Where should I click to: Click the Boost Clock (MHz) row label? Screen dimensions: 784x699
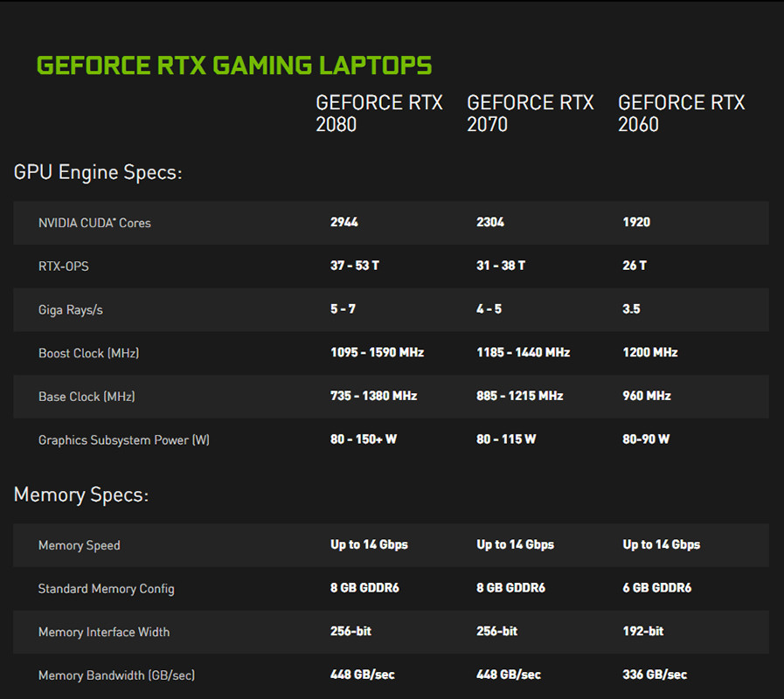coord(88,353)
